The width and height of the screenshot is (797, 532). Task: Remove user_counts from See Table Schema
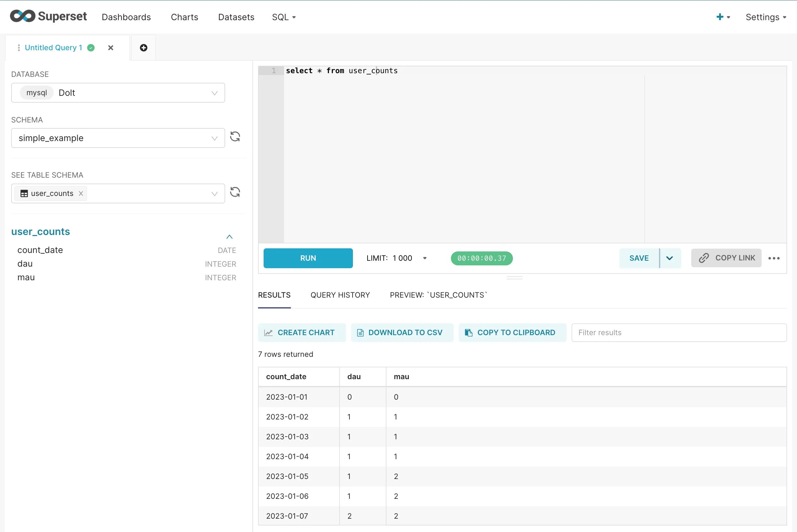click(x=81, y=193)
